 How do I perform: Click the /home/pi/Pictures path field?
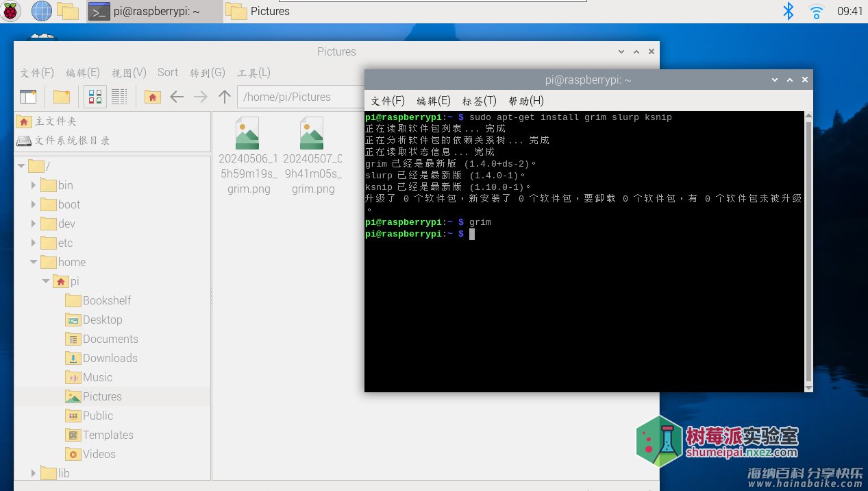pos(300,97)
